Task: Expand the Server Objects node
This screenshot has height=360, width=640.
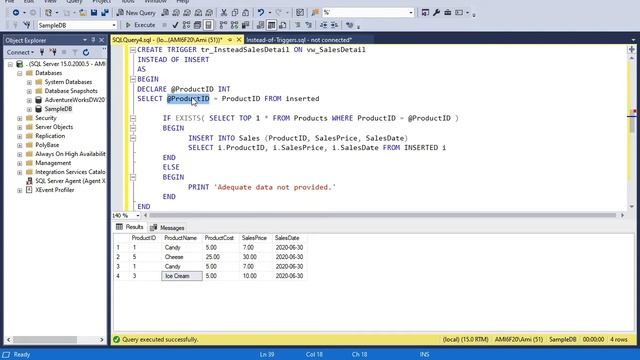Action: (20, 127)
